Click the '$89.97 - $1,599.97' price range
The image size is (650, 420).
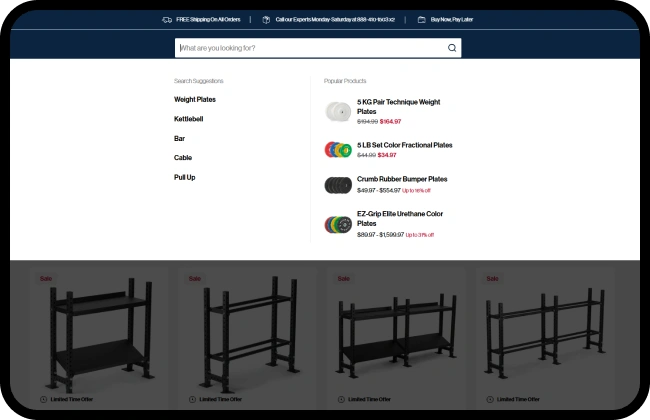pos(381,235)
